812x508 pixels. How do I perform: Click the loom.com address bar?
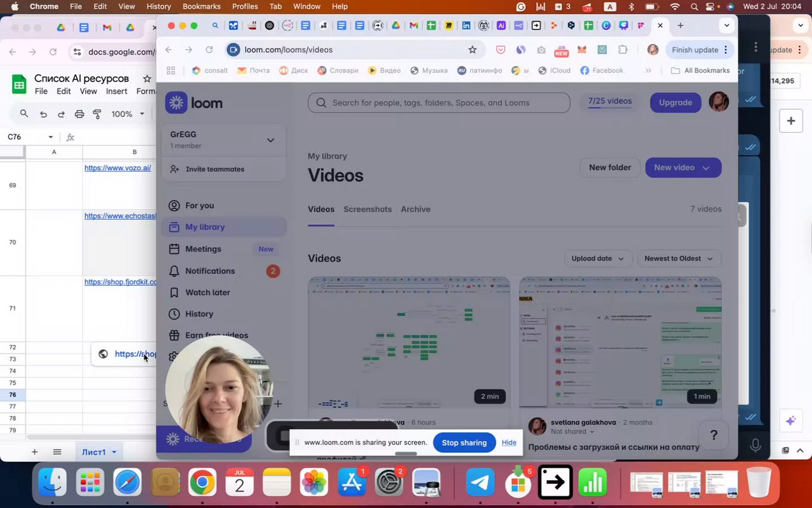pyautogui.click(x=355, y=50)
